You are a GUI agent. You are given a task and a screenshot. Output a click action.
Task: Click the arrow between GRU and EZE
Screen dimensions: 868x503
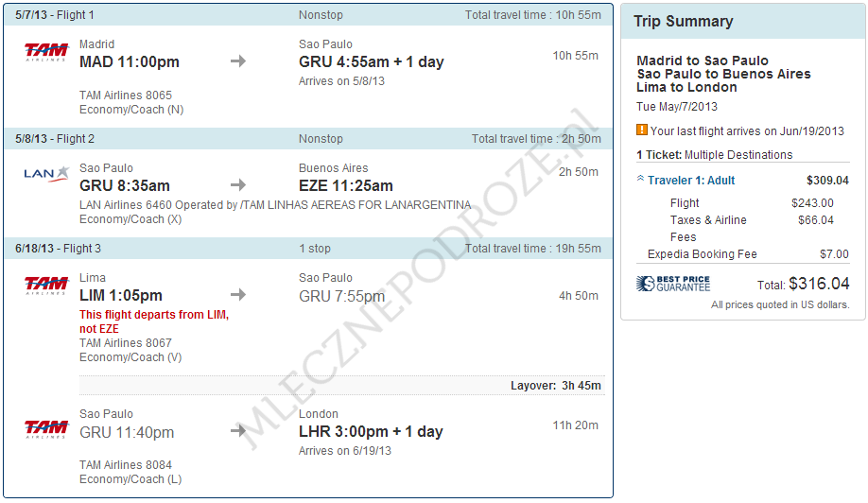coord(238,185)
